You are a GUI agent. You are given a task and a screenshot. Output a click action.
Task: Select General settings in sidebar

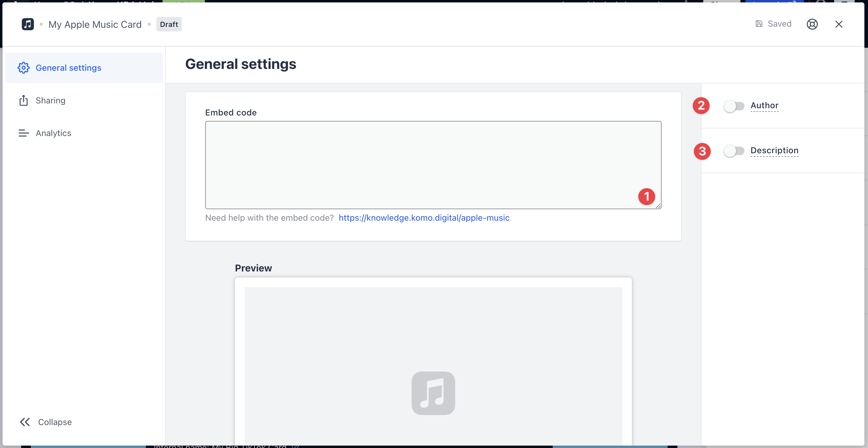[x=68, y=68]
